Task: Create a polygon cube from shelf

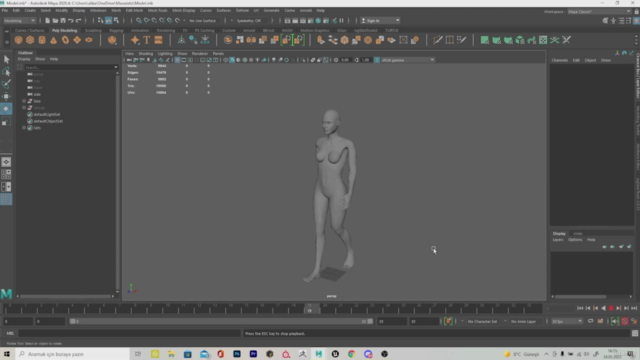Action: [x=30, y=40]
